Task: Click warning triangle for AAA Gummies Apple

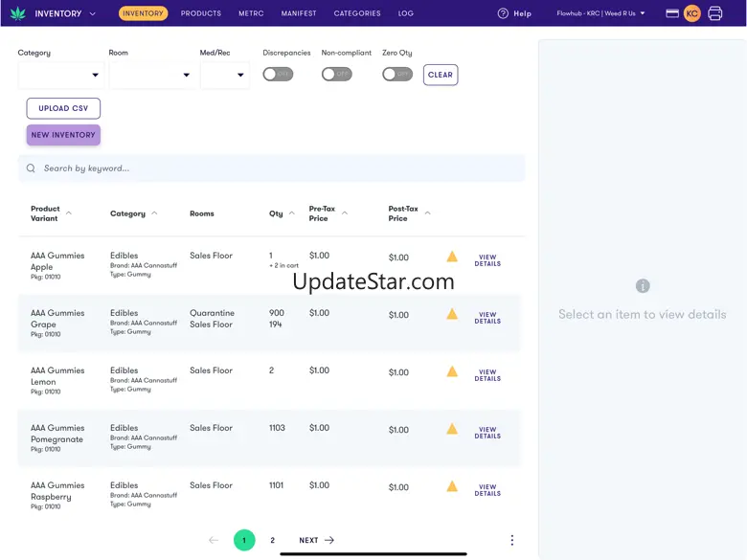Action: coord(452,257)
